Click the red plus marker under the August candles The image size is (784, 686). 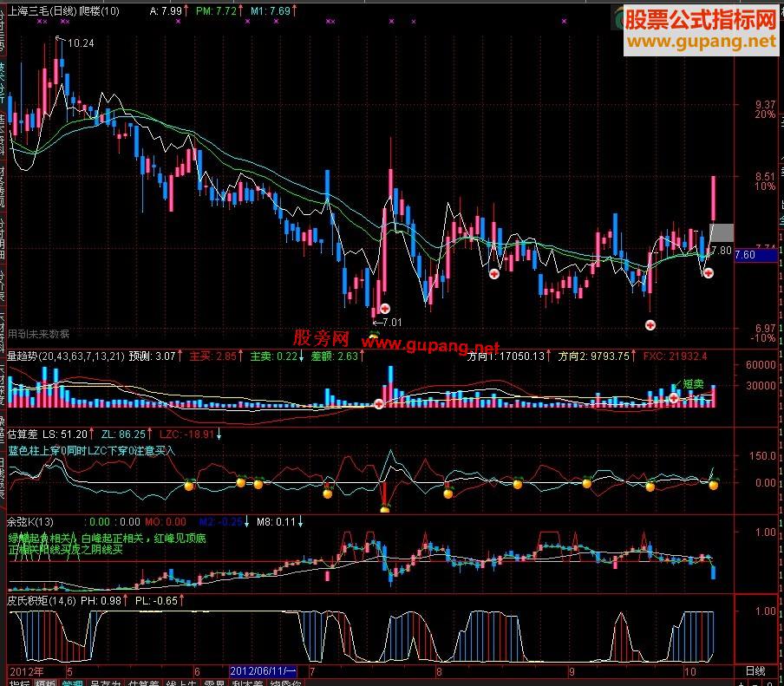(494, 273)
